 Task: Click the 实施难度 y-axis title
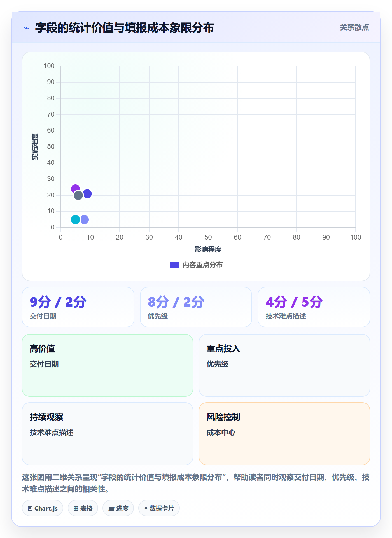[x=35, y=147]
